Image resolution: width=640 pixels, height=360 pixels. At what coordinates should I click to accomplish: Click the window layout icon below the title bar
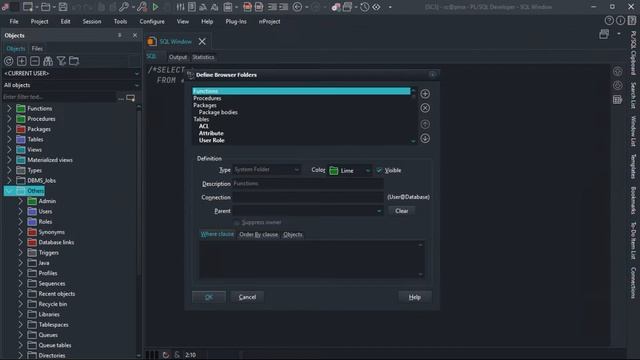coord(604,35)
